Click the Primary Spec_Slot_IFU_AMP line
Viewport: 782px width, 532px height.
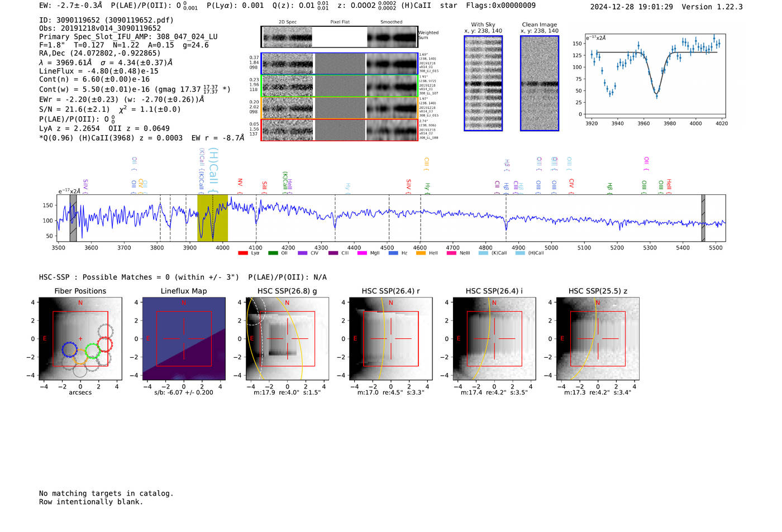point(128,37)
